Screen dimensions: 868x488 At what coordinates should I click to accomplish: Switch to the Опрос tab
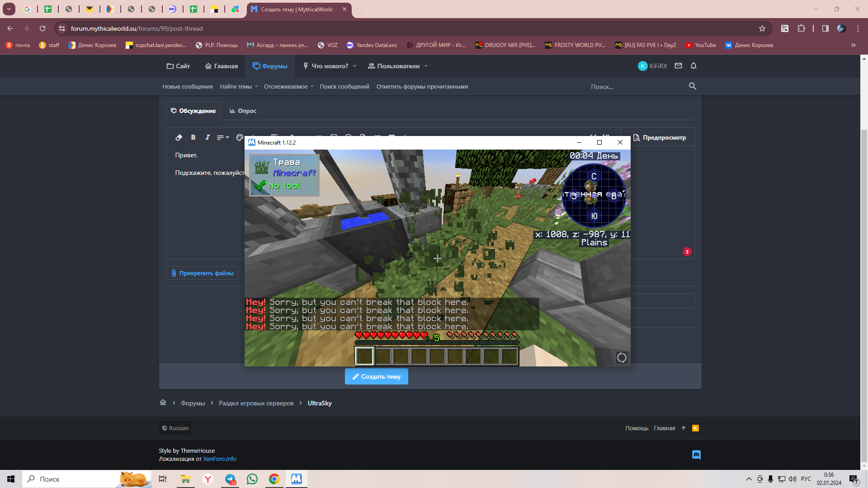pyautogui.click(x=243, y=111)
